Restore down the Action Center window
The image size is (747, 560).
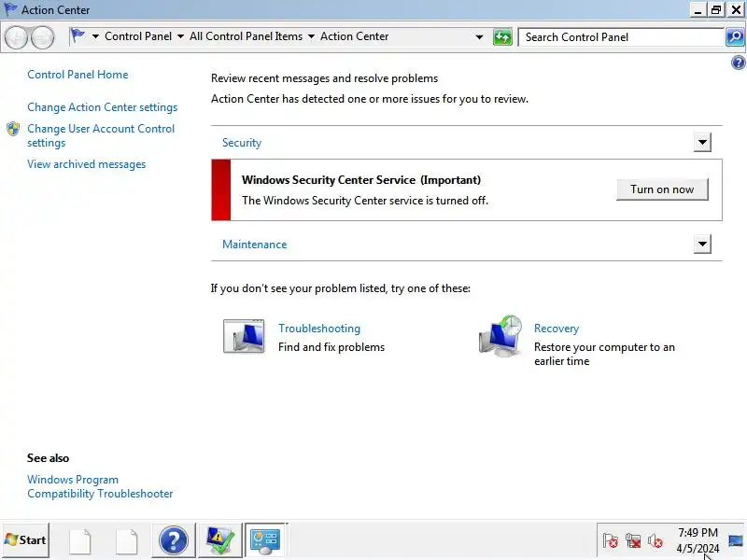[x=716, y=9]
